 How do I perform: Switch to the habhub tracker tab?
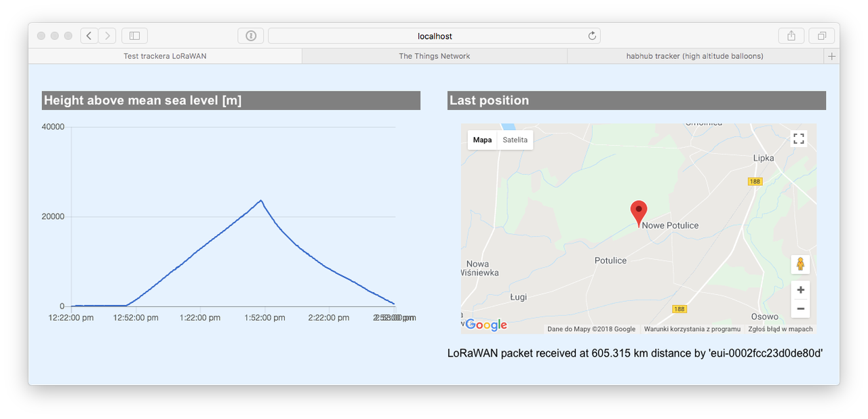pyautogui.click(x=695, y=56)
